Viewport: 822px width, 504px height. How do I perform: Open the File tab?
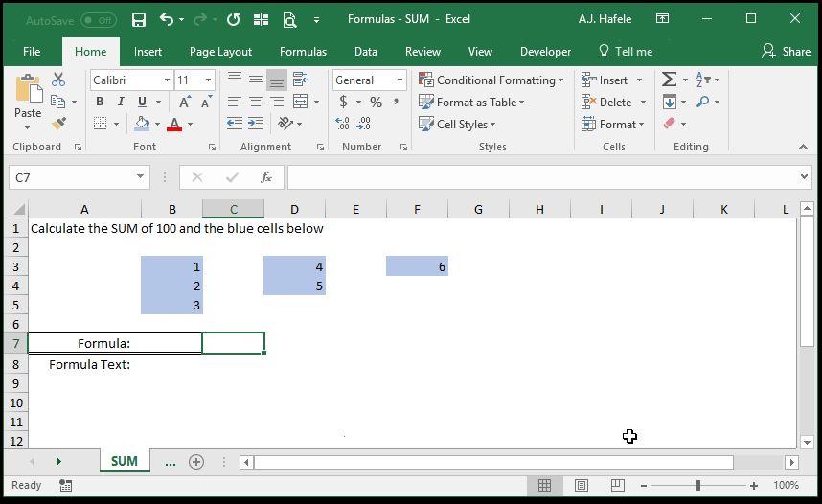[x=32, y=52]
